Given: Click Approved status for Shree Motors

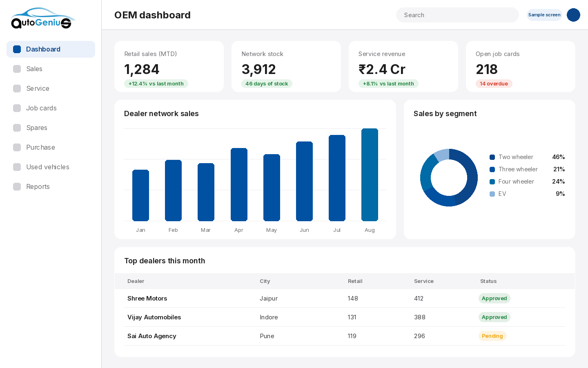Looking at the screenshot, I should [x=494, y=298].
